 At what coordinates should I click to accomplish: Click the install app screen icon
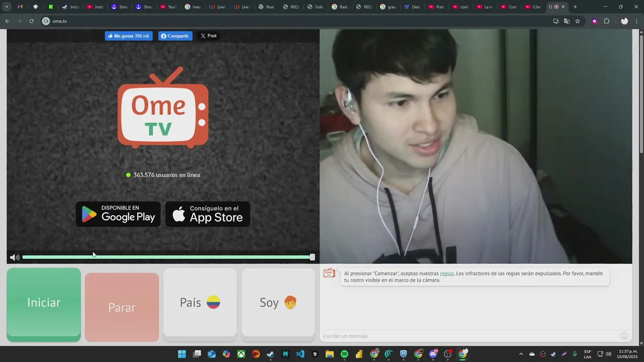[556, 21]
